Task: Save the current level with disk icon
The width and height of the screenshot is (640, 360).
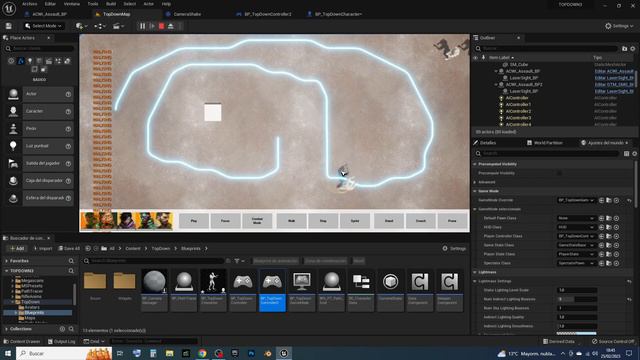Action: [9, 26]
